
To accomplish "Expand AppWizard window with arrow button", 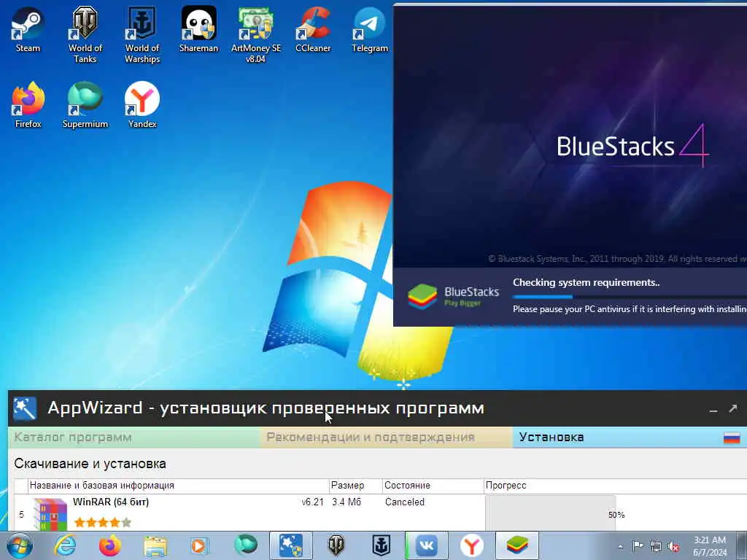I will (x=733, y=408).
